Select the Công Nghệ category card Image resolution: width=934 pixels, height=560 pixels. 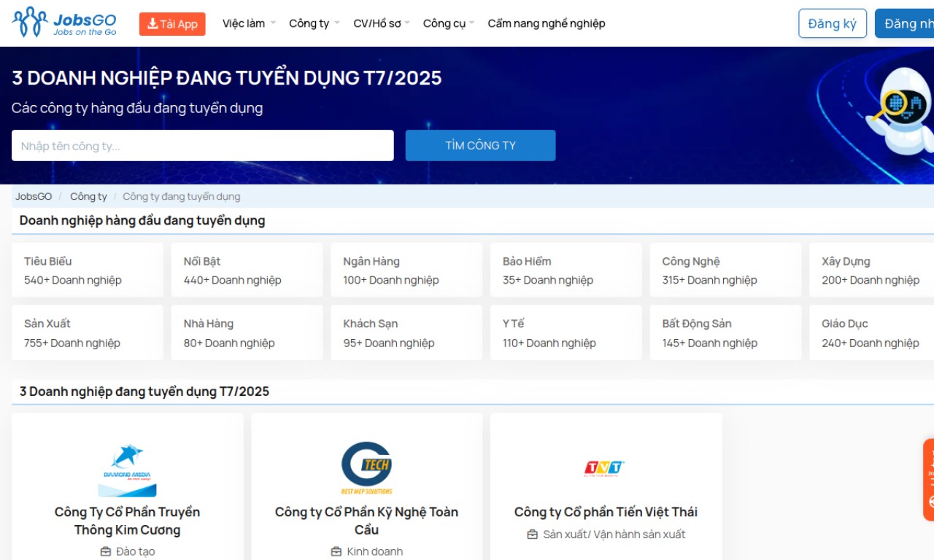coord(725,271)
